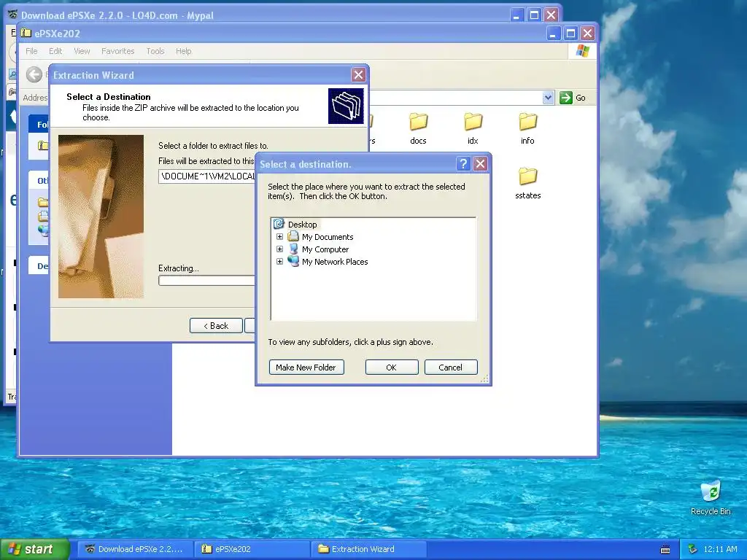
Task: Maximize the Mypal browser window
Action: (534, 15)
